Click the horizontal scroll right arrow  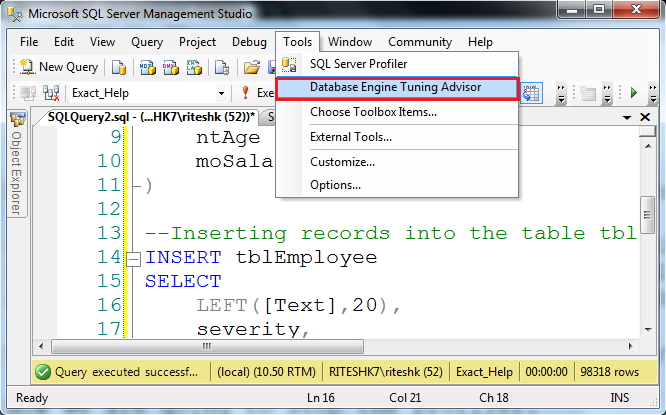631,347
